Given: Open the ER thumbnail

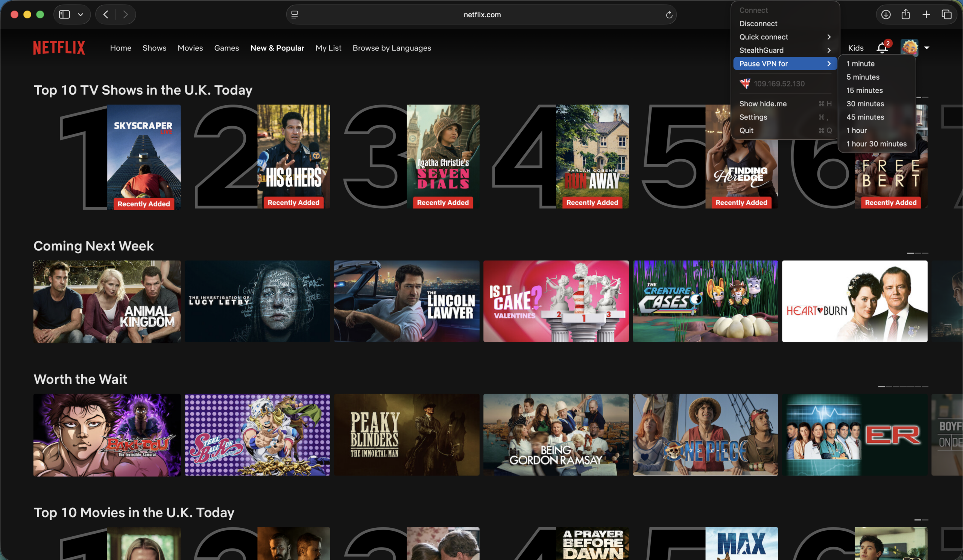Looking at the screenshot, I should (x=855, y=435).
